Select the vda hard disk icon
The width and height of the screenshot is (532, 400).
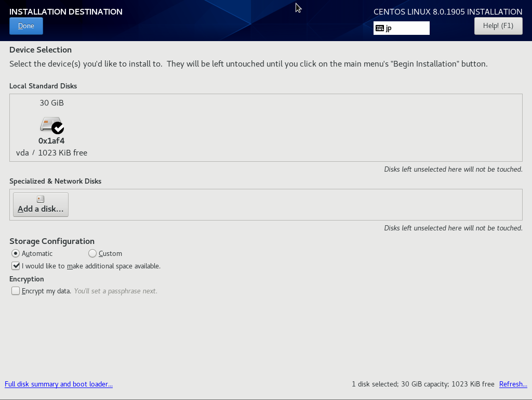click(x=50, y=124)
